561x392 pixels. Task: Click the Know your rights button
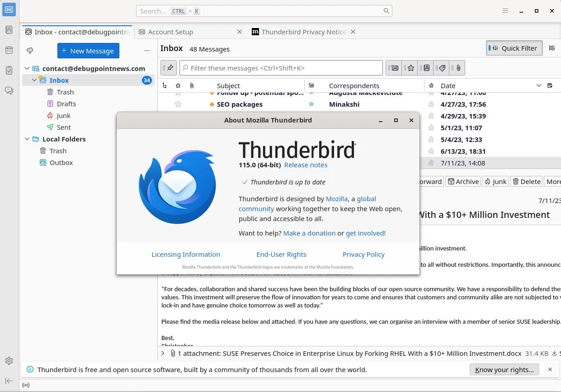[504, 369]
